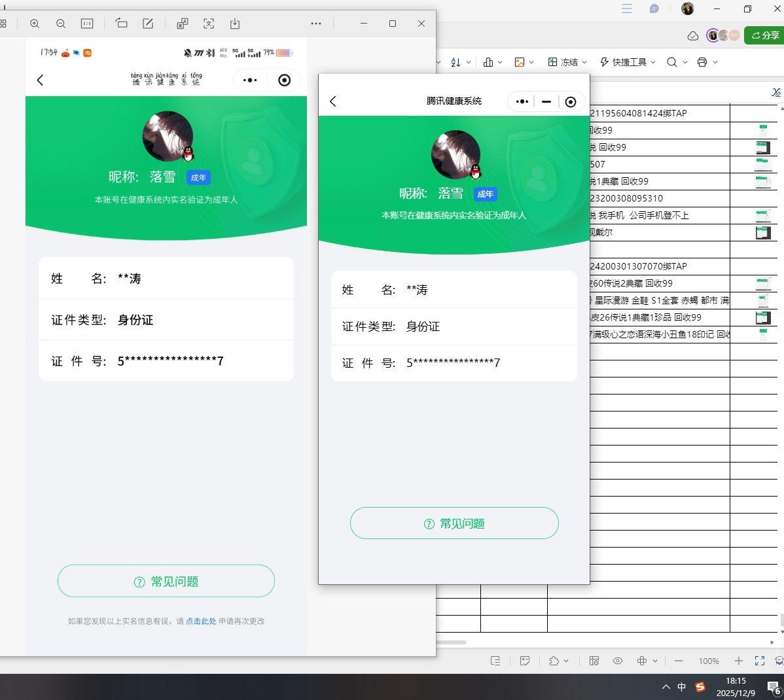Expand the 冻结 freeze panes dropdown
The image size is (784, 700).
click(583, 61)
